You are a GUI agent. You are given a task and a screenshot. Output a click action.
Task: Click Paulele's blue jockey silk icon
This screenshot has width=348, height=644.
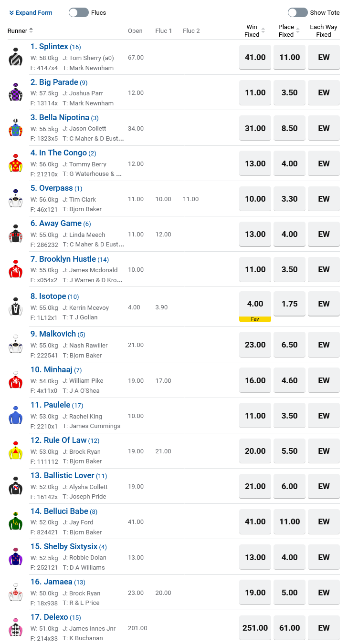15,415
